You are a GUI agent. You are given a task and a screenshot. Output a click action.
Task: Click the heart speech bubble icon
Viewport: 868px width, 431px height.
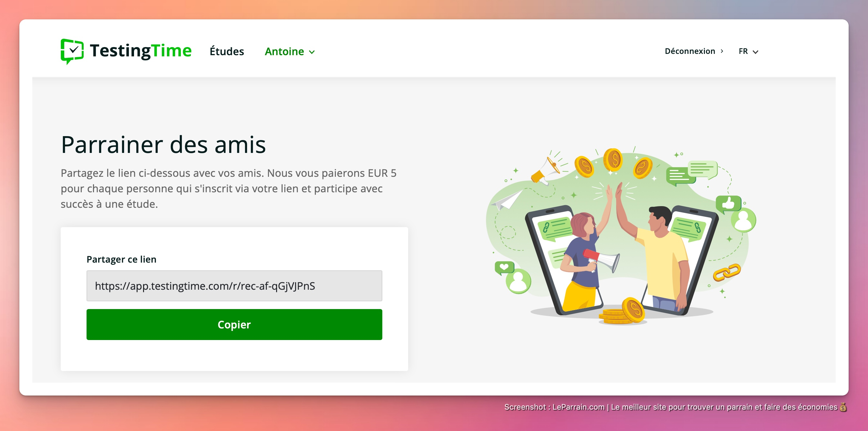pyautogui.click(x=504, y=268)
